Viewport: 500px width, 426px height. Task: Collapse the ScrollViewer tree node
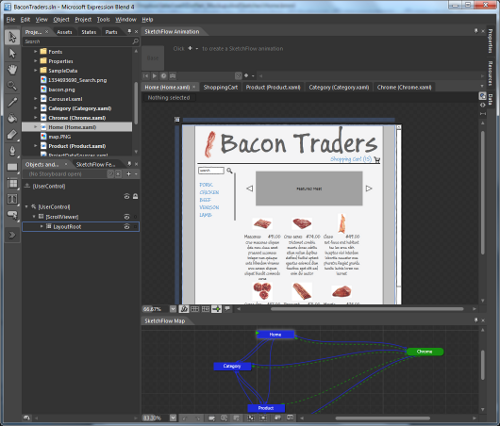34,217
